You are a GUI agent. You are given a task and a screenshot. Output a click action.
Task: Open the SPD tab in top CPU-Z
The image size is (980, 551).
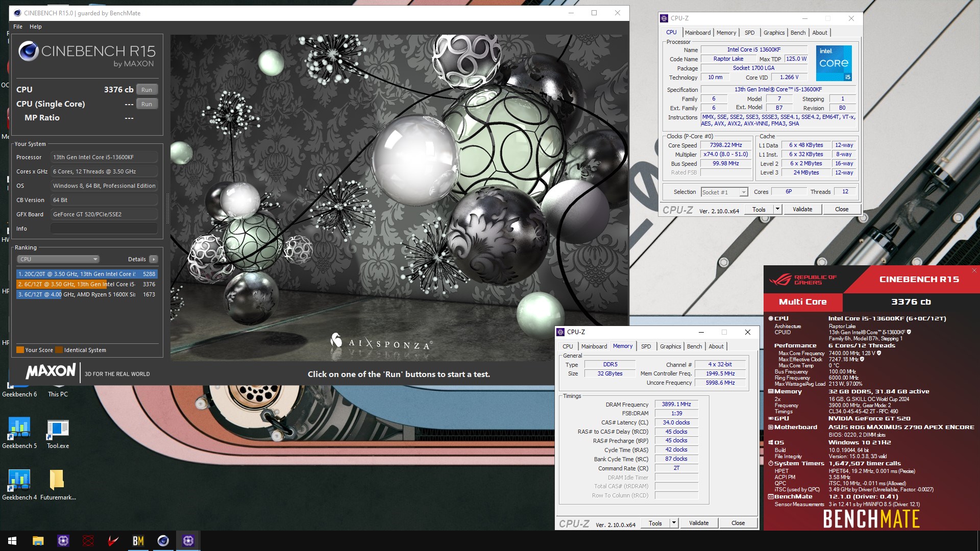pos(749,33)
